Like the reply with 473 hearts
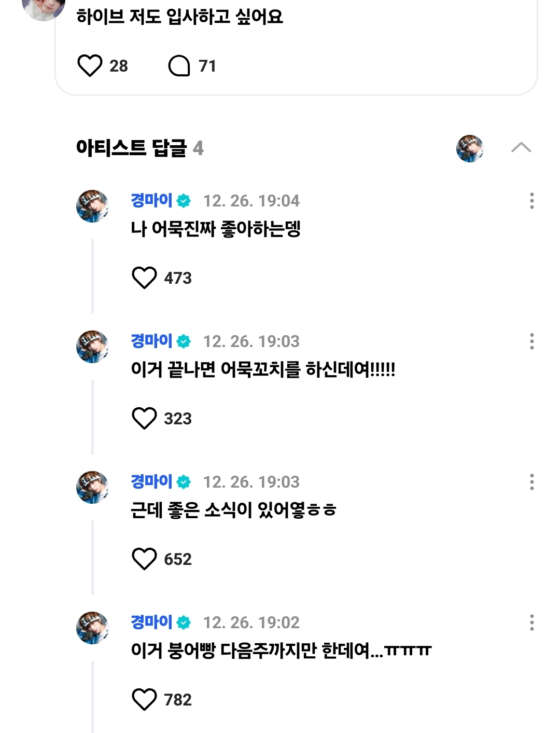560x733 pixels. tap(144, 278)
